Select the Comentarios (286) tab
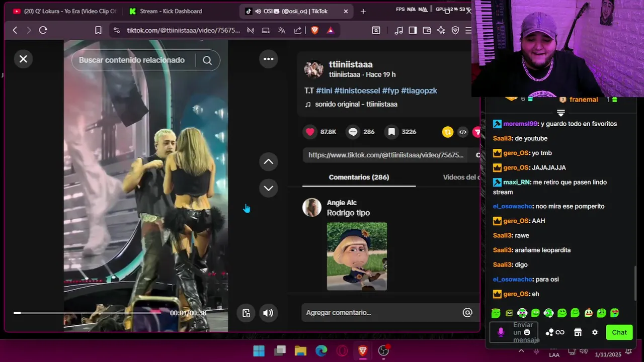This screenshot has height=362, width=644. [x=359, y=177]
